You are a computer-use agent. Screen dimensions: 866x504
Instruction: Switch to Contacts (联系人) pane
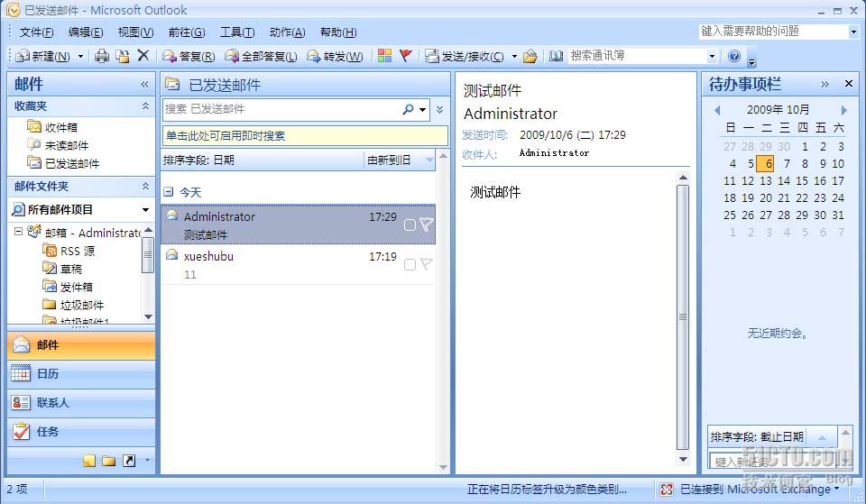(81, 402)
